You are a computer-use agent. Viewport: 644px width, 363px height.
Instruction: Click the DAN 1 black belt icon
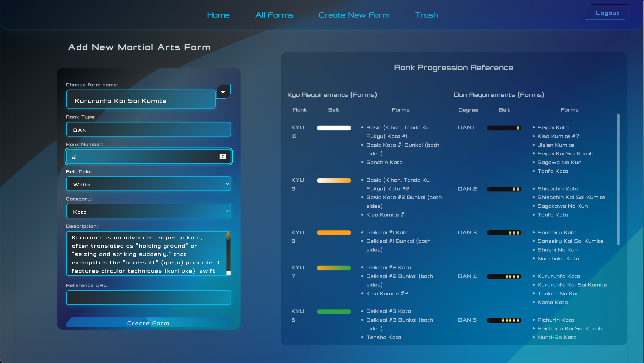click(504, 128)
